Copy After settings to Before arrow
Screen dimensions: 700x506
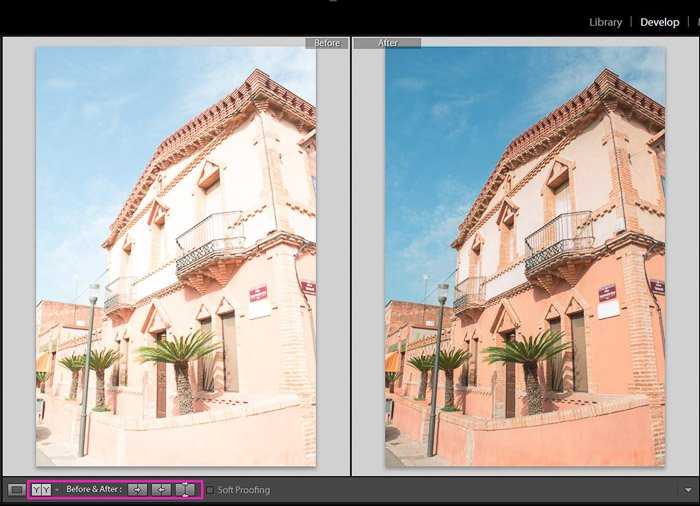[x=161, y=490]
